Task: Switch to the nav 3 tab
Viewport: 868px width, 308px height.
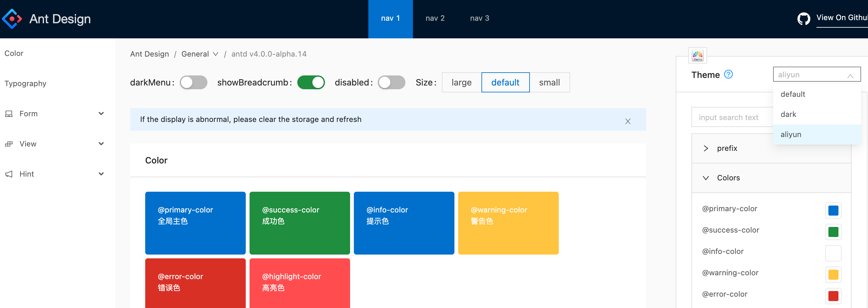Action: (480, 19)
